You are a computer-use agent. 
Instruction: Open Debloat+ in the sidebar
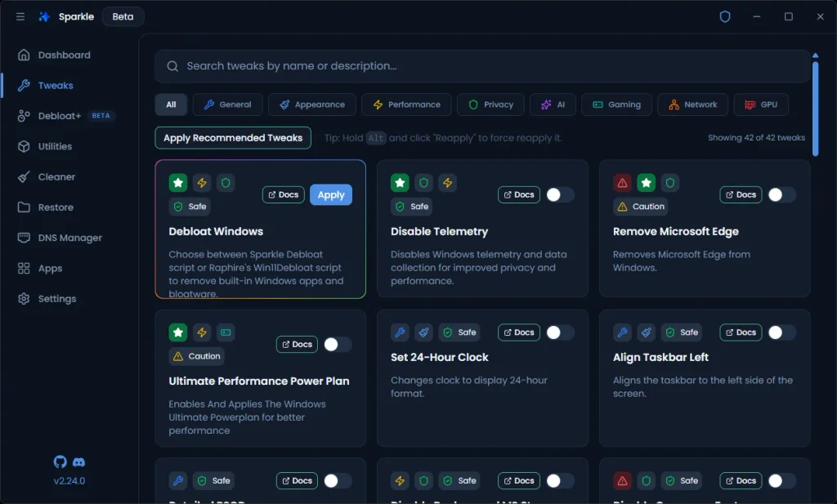[x=67, y=116]
